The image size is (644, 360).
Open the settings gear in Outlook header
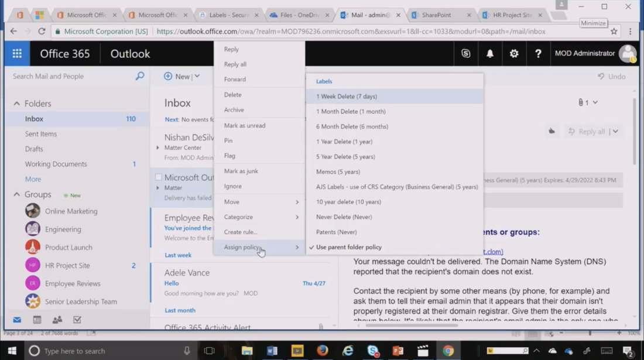[x=514, y=53]
